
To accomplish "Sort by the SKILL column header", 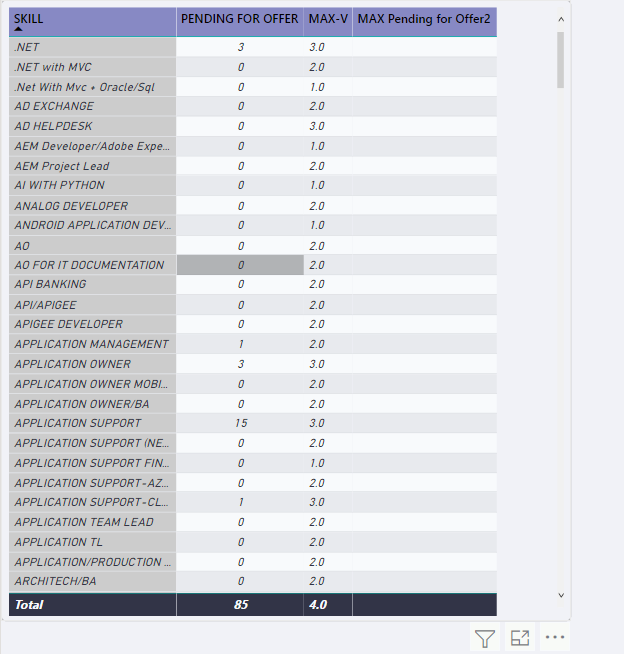I will coord(93,22).
